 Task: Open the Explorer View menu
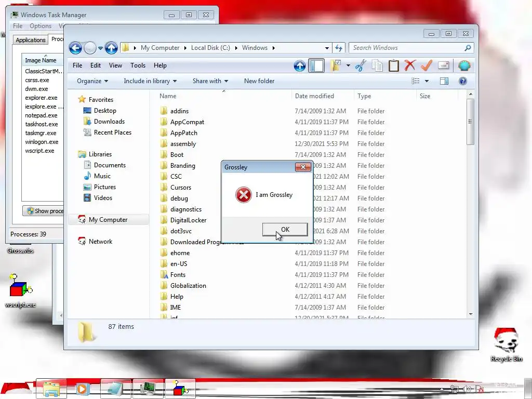pos(115,65)
